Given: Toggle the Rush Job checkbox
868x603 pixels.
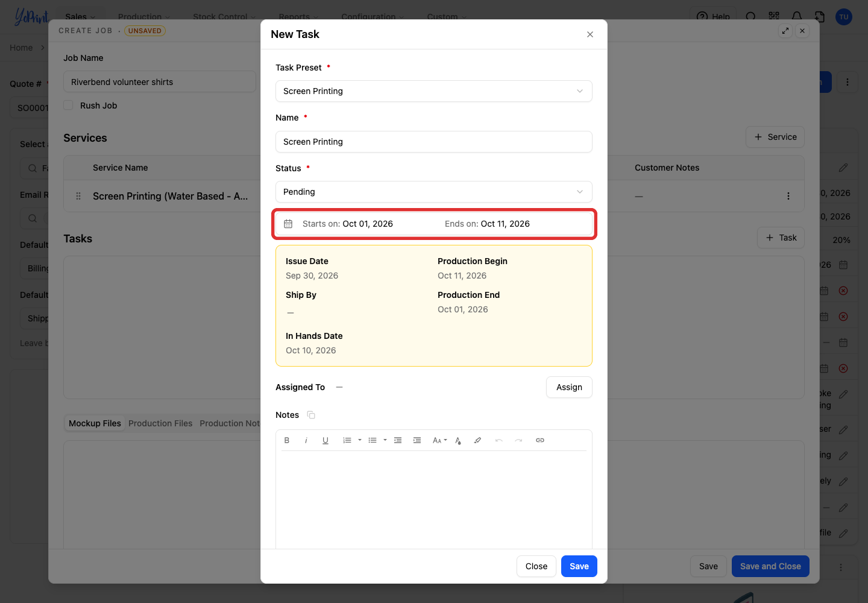Looking at the screenshot, I should point(69,105).
